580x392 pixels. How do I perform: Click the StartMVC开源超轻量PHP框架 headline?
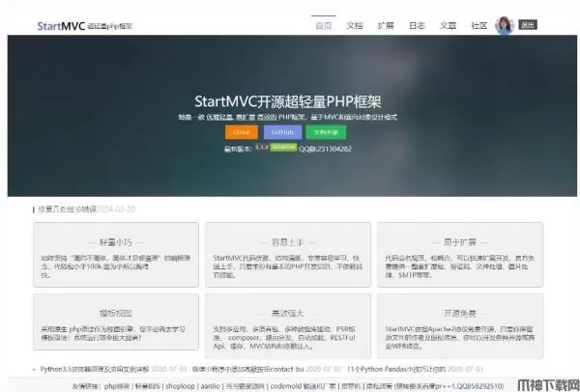point(288,101)
